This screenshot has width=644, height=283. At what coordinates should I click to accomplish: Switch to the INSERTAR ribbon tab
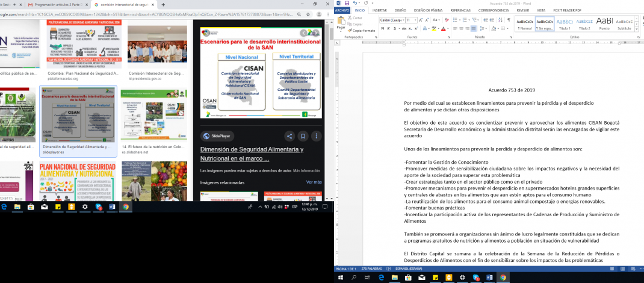[x=379, y=10]
